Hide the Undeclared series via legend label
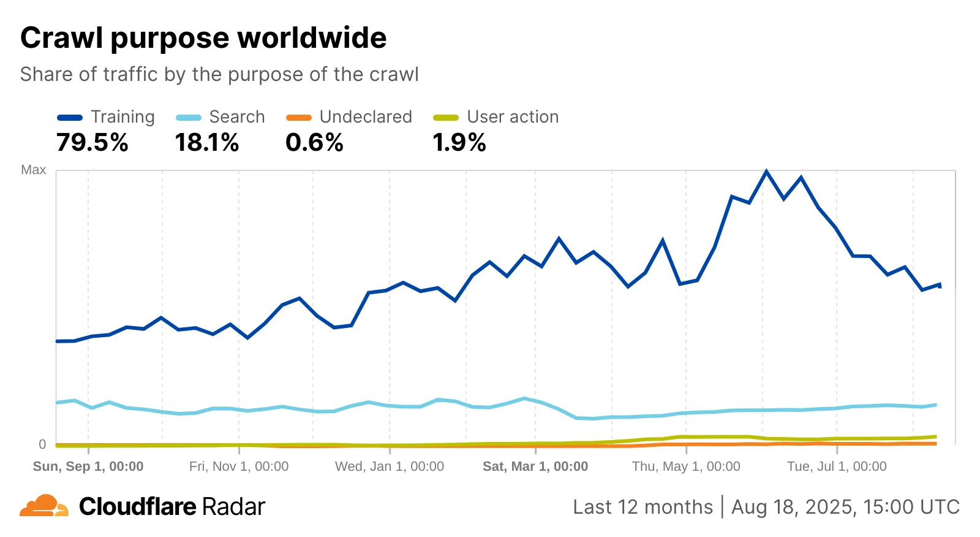 [366, 117]
